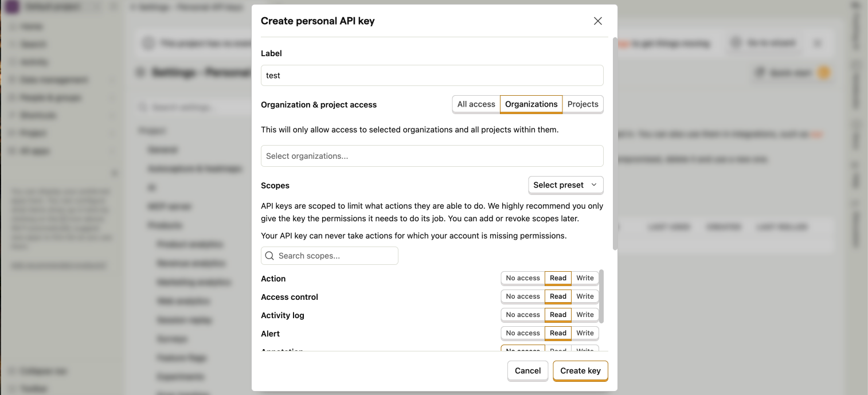Open the Select preset dropdown
Viewport: 868px width, 395px height.
565,185
